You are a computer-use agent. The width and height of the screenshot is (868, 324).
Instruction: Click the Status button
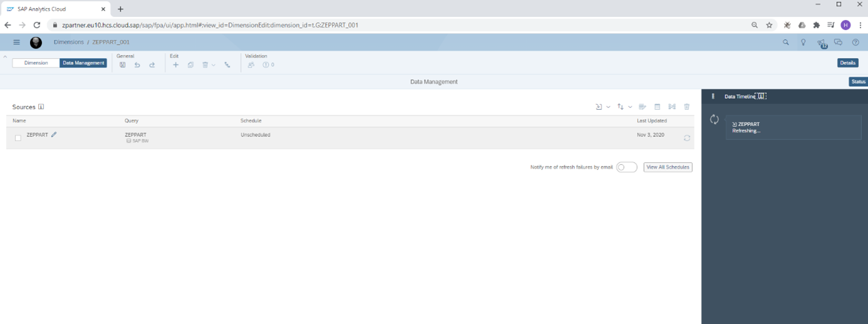[x=858, y=81]
